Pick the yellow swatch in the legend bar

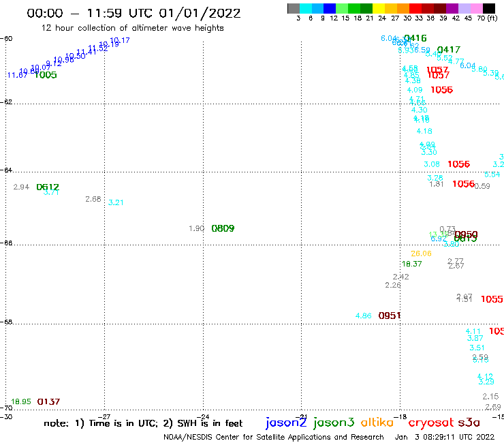pos(379,8)
